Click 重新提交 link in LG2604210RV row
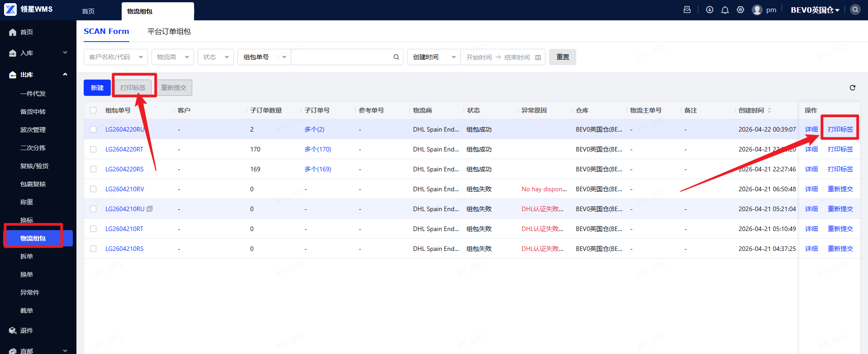Image resolution: width=868 pixels, height=354 pixels. 840,189
